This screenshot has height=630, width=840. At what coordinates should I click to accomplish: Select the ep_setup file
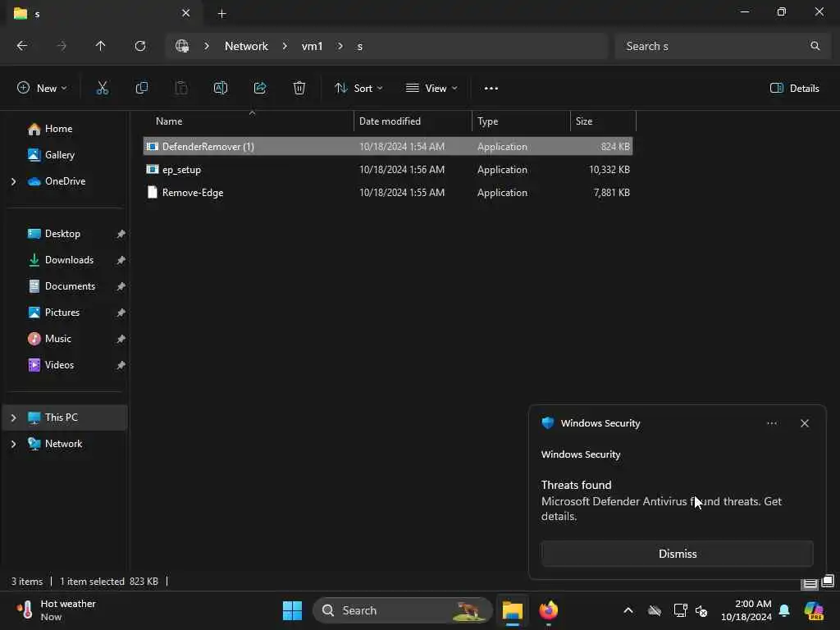tap(388, 170)
